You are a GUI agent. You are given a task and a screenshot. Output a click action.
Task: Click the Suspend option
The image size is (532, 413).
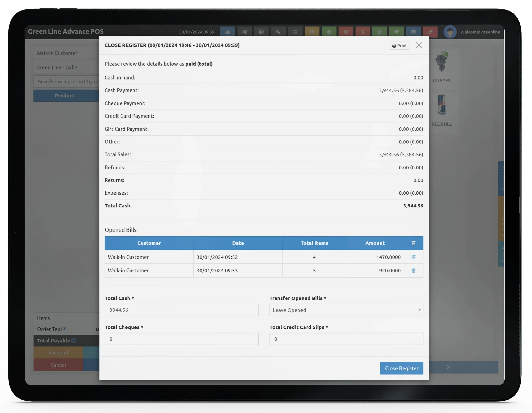[x=58, y=352]
